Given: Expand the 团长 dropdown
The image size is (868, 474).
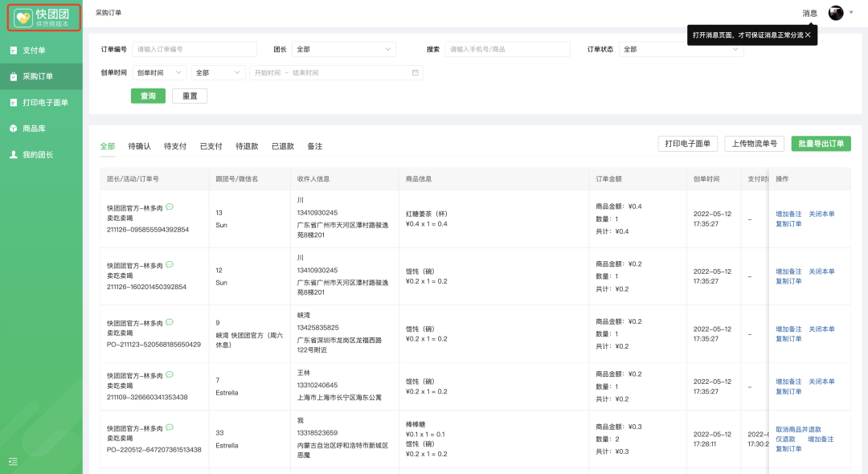Looking at the screenshot, I should tap(343, 50).
